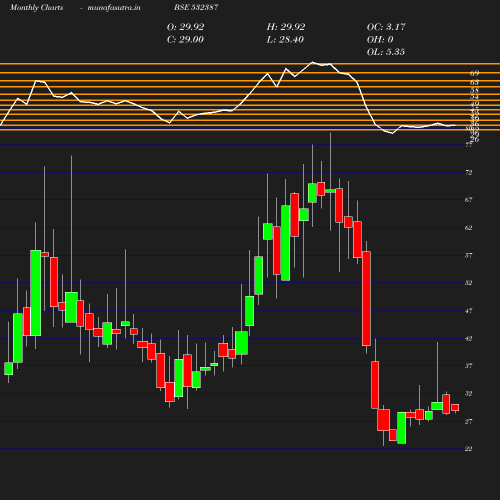Click the 47 price axis label
The width and height of the screenshot is (500, 500).
pyautogui.click(x=469, y=311)
